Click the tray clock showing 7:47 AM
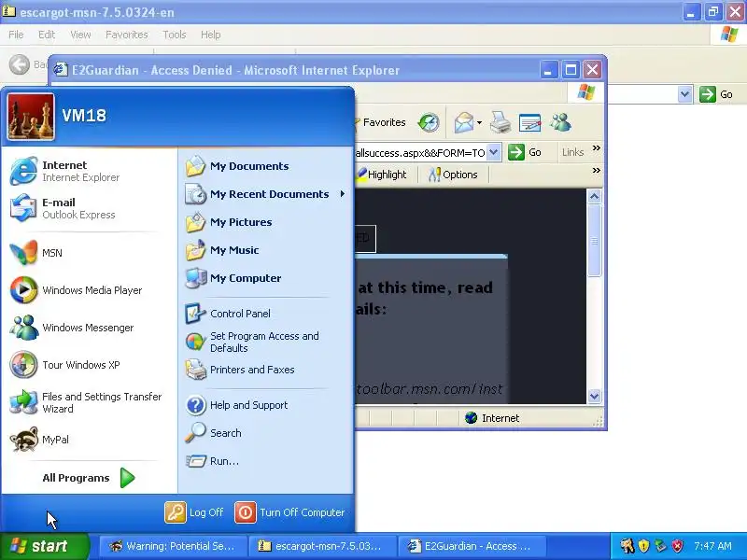Screen dimensions: 747x560 tap(712, 546)
